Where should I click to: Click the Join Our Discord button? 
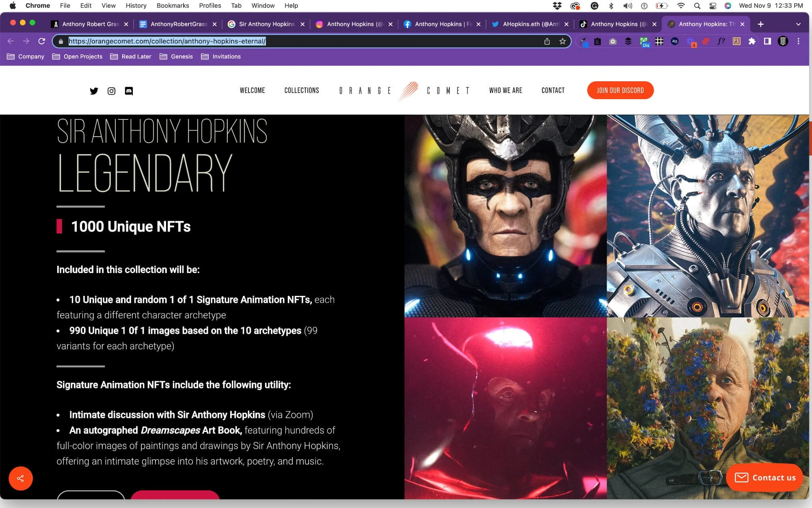[x=620, y=90]
